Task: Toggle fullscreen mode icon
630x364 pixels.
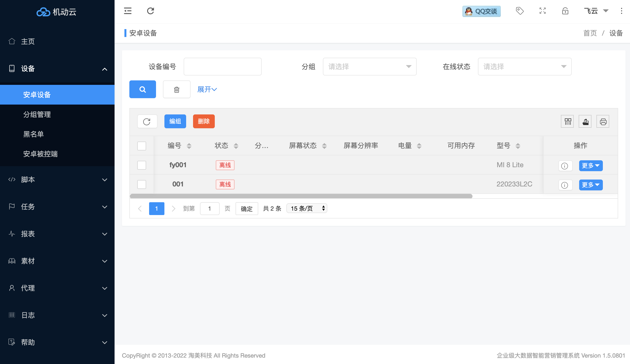Action: 543,11
